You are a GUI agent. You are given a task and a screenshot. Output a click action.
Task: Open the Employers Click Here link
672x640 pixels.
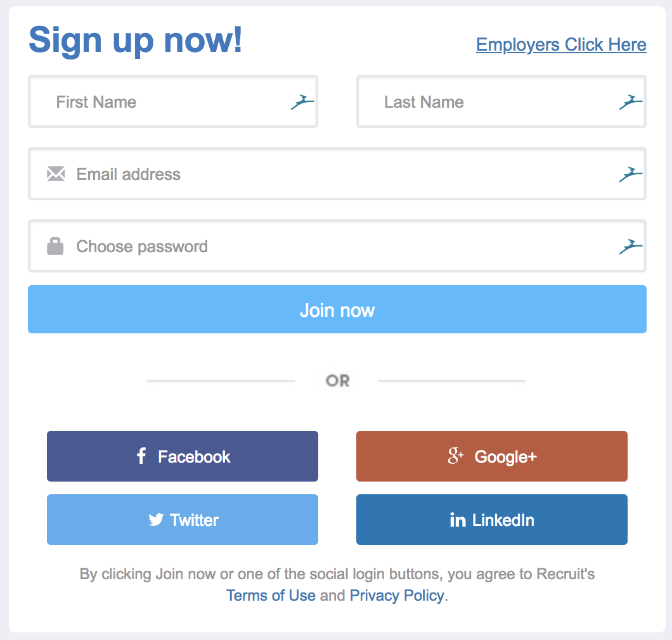(560, 44)
